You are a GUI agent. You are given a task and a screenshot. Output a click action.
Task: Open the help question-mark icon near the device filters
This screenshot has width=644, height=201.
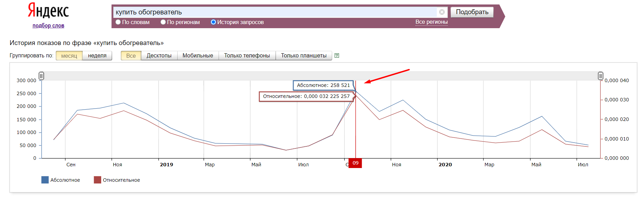(337, 56)
